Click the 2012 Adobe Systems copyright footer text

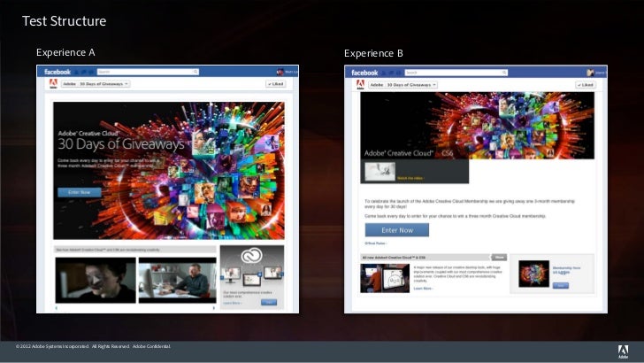tap(93, 346)
